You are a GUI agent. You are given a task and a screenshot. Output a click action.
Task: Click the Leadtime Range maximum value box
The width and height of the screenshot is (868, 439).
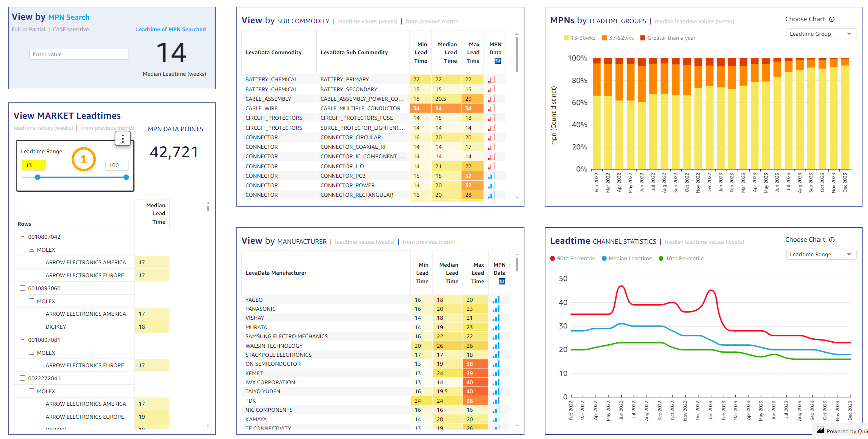click(x=117, y=166)
